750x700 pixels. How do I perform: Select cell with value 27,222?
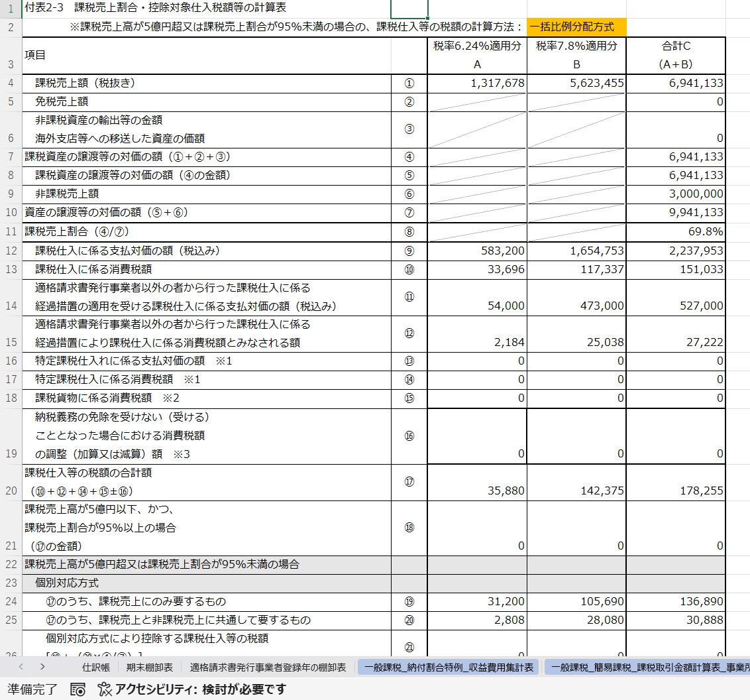point(676,334)
